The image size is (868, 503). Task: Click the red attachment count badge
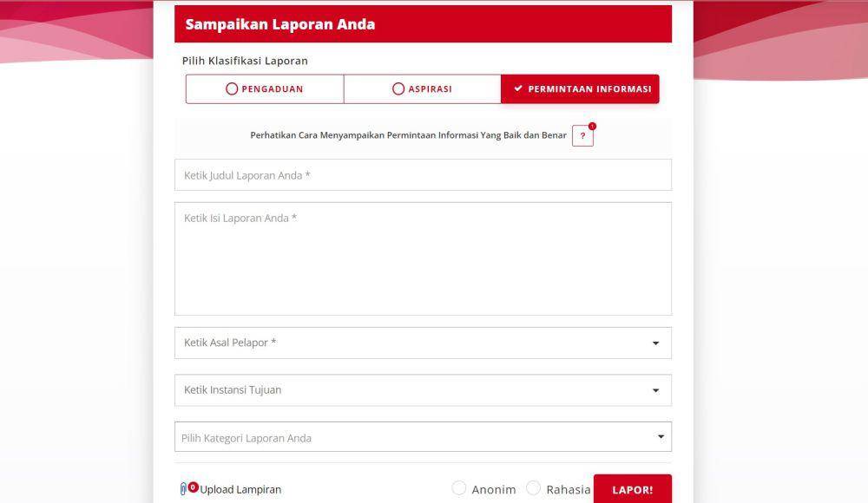(193, 487)
